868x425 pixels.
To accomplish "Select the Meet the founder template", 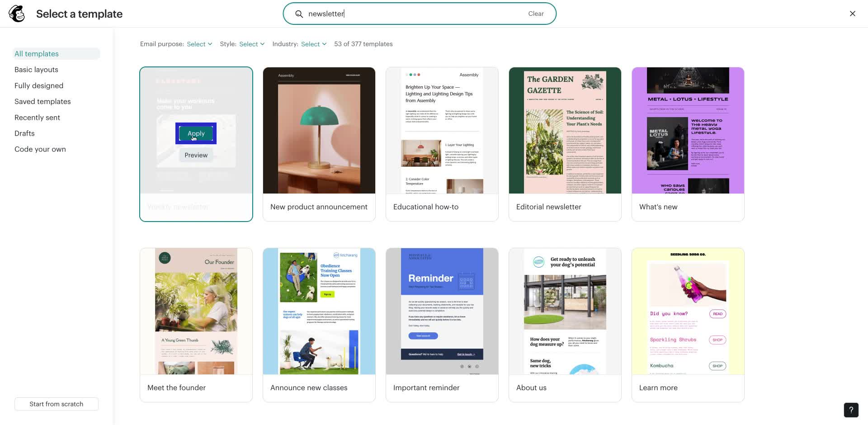I will (x=196, y=311).
